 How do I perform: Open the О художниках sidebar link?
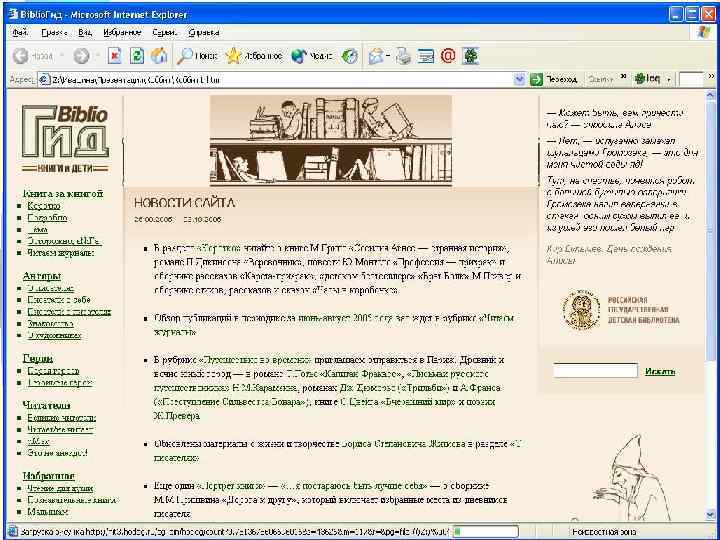pos(54,335)
